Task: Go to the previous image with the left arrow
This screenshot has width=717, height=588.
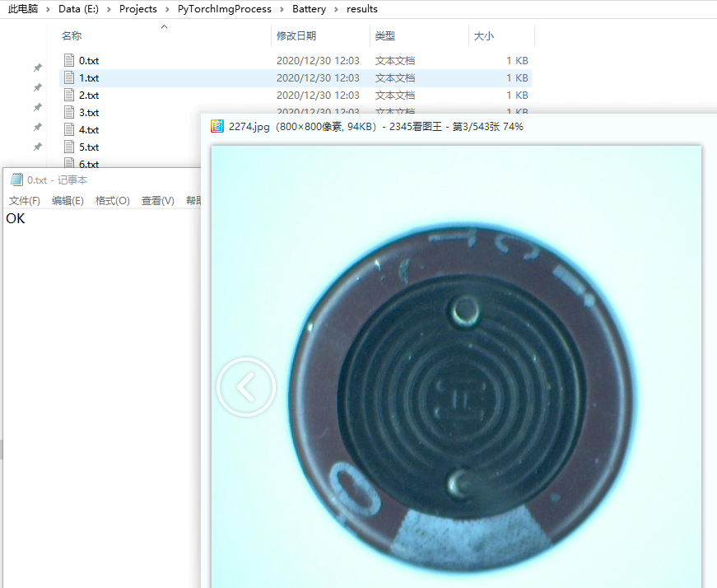Action: point(246,387)
